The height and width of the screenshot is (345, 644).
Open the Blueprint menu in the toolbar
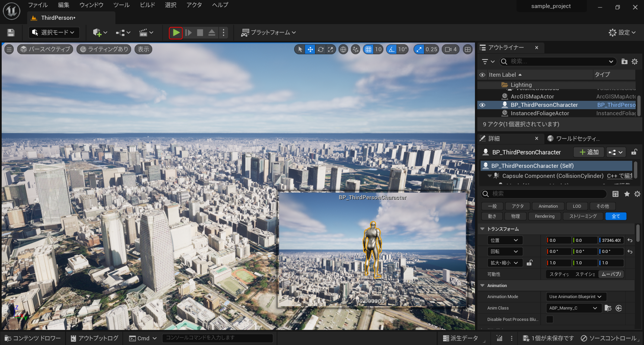coord(123,32)
